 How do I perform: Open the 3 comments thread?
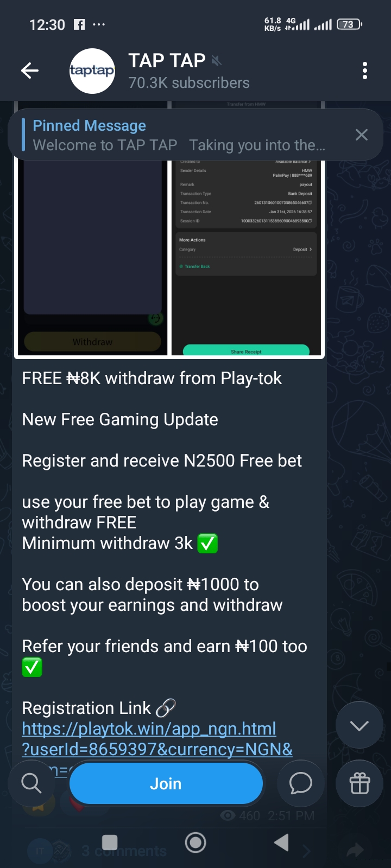tap(124, 851)
